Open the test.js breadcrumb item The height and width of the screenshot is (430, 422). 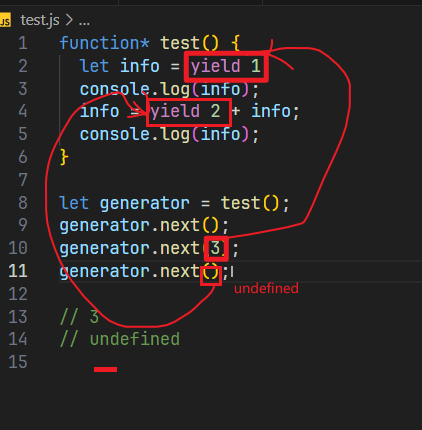tap(40, 20)
